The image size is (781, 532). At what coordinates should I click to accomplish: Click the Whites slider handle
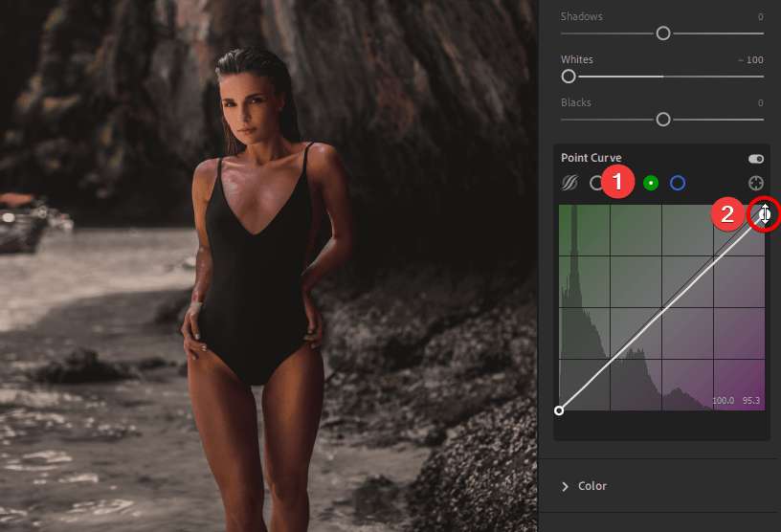[x=569, y=77]
